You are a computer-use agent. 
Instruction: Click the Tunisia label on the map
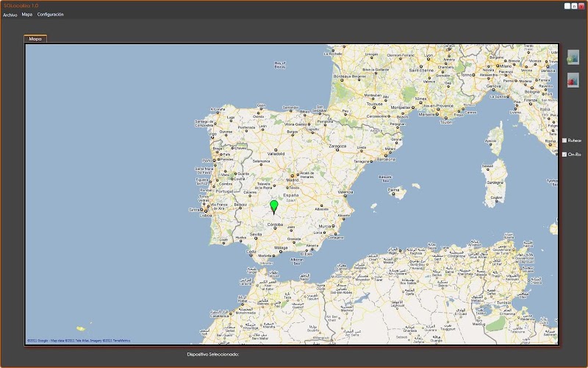[503, 302]
